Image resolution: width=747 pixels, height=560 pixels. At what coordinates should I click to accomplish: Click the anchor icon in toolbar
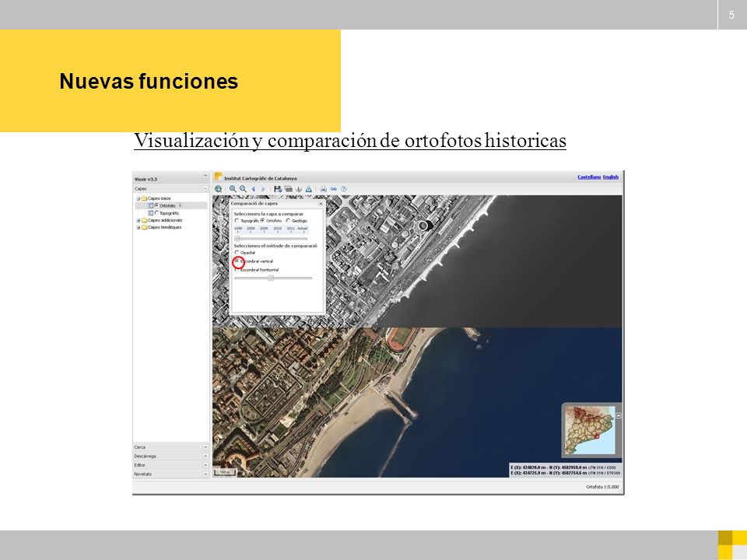[x=299, y=189]
